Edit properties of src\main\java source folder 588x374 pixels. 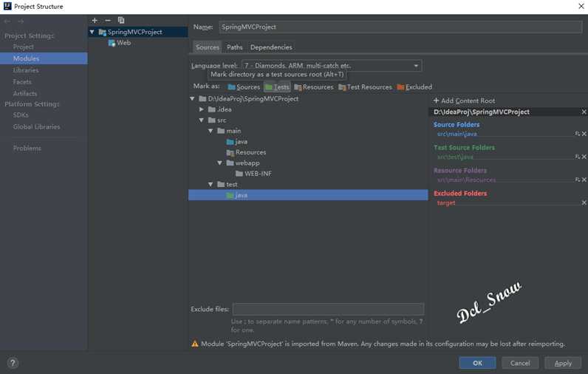[578, 134]
